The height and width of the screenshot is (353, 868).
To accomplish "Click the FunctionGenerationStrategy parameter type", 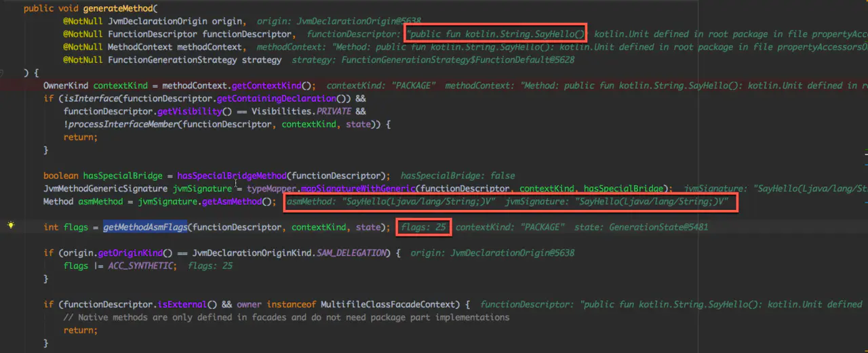I will [x=171, y=60].
